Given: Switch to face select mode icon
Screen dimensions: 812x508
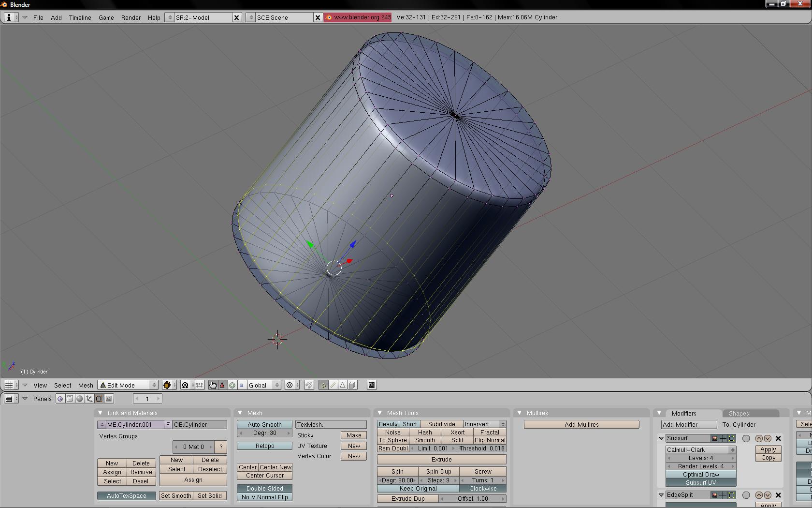Looking at the screenshot, I should coord(343,385).
